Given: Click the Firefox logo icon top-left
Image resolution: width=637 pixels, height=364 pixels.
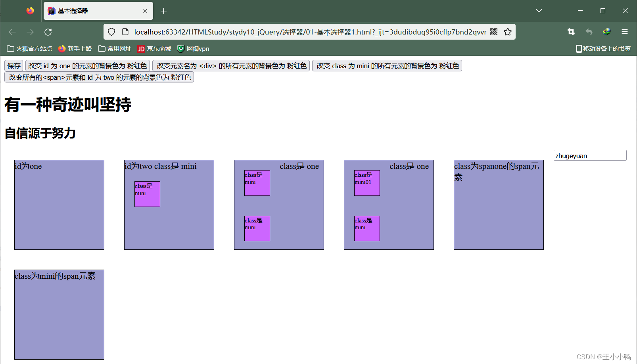Looking at the screenshot, I should [30, 11].
